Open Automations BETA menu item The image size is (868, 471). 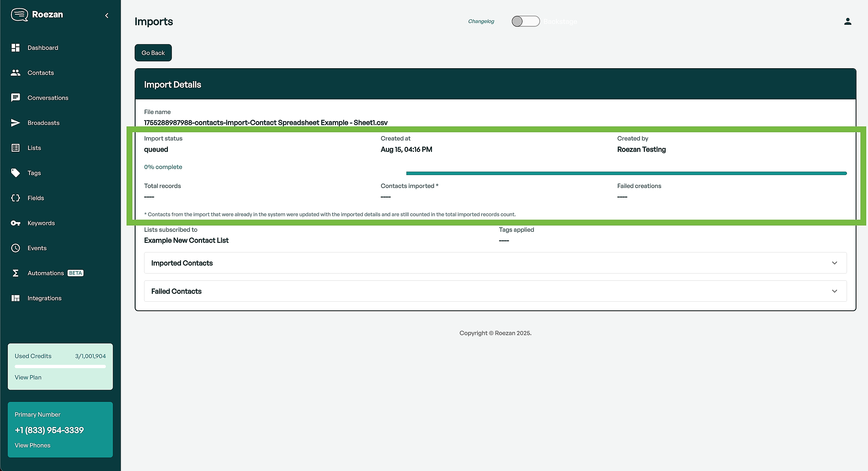click(46, 273)
